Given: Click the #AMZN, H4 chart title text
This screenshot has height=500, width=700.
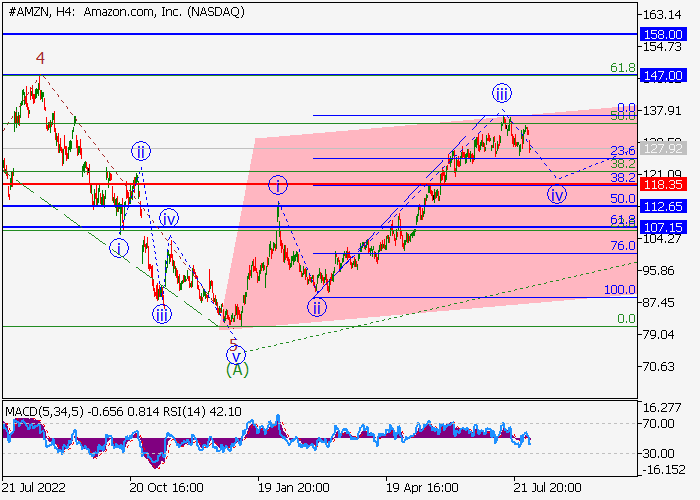Looking at the screenshot, I should coord(126,12).
